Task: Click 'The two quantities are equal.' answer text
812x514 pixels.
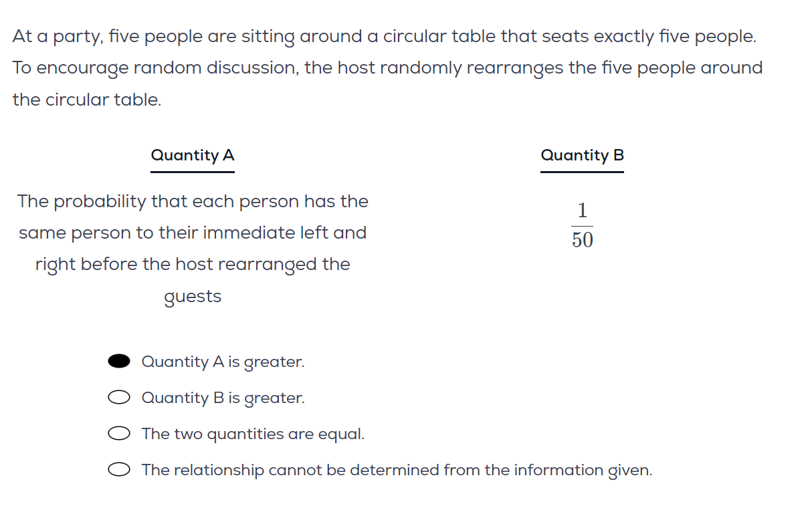Action: (x=253, y=434)
